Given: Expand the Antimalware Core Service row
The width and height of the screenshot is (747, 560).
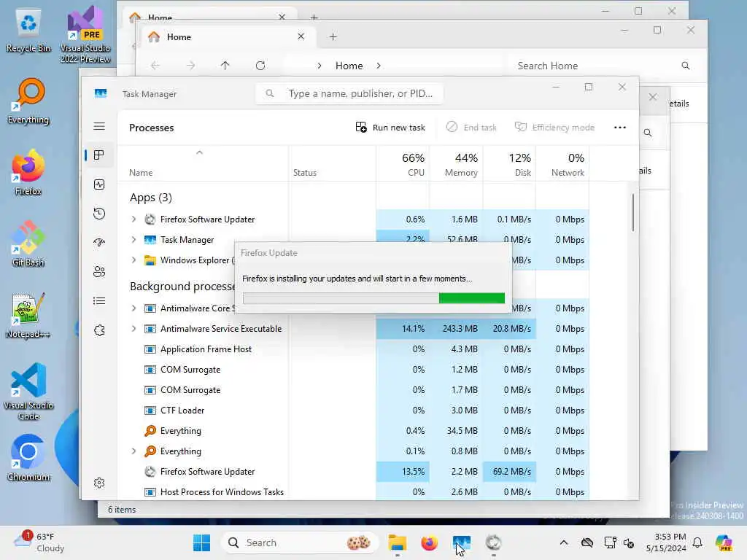Looking at the screenshot, I should point(134,308).
